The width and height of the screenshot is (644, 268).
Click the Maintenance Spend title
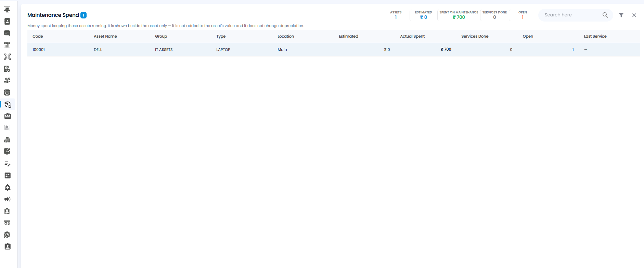coord(53,15)
